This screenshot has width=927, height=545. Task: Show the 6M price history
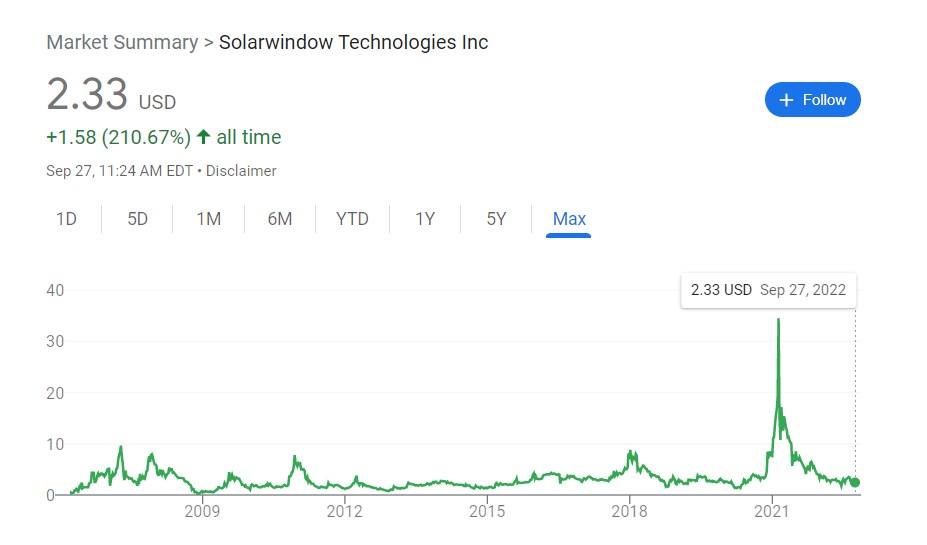280,219
